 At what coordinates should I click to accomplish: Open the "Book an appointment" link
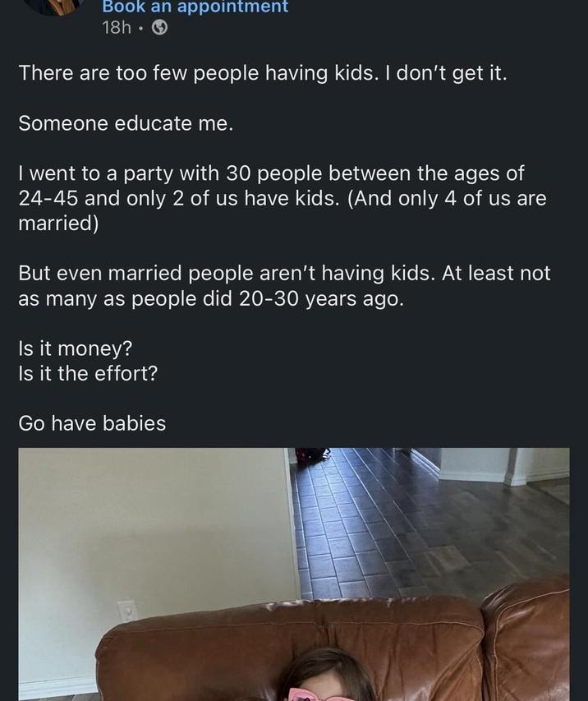click(195, 7)
